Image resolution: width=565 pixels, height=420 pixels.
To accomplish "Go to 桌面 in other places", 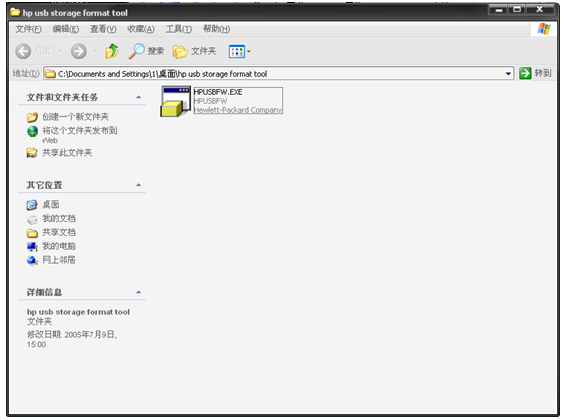I will [51, 205].
